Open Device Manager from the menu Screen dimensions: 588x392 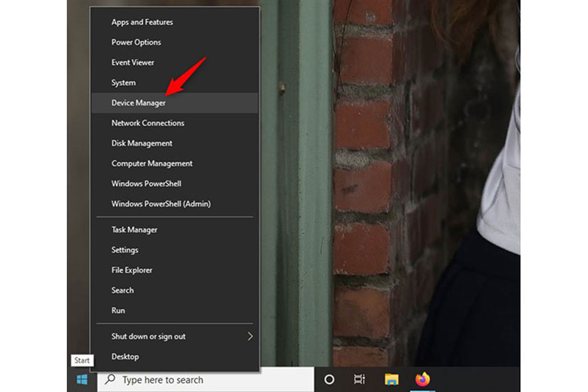tap(139, 103)
